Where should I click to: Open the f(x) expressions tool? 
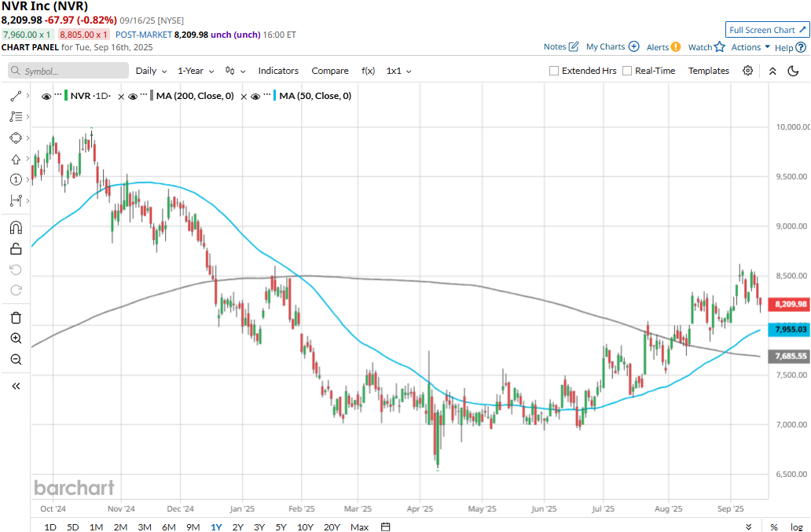(368, 71)
